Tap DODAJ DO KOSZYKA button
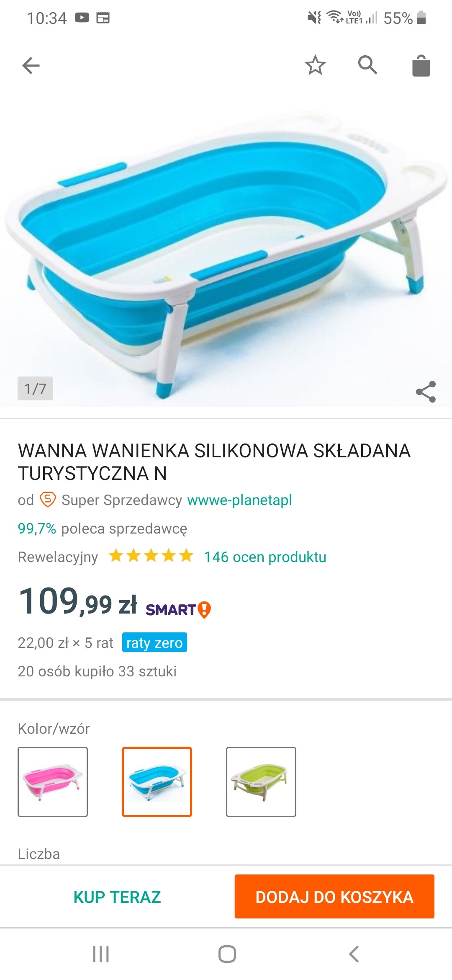The width and height of the screenshot is (452, 980). coord(334,896)
